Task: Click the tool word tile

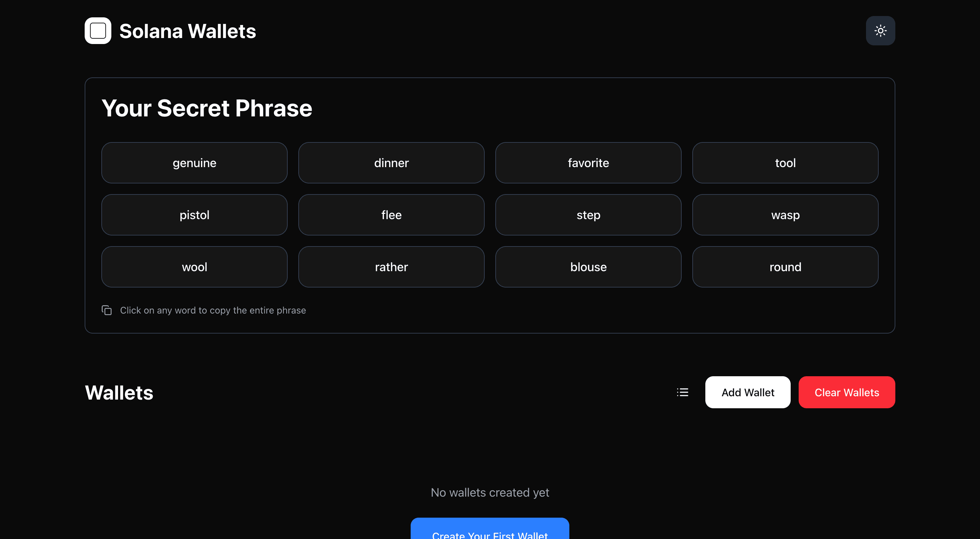Action: (785, 163)
